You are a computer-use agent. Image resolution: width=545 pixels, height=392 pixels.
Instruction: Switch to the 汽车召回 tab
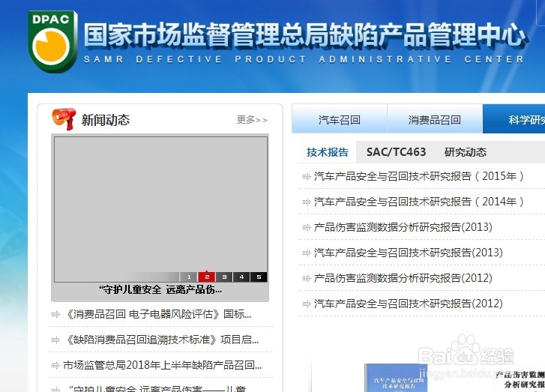click(340, 120)
